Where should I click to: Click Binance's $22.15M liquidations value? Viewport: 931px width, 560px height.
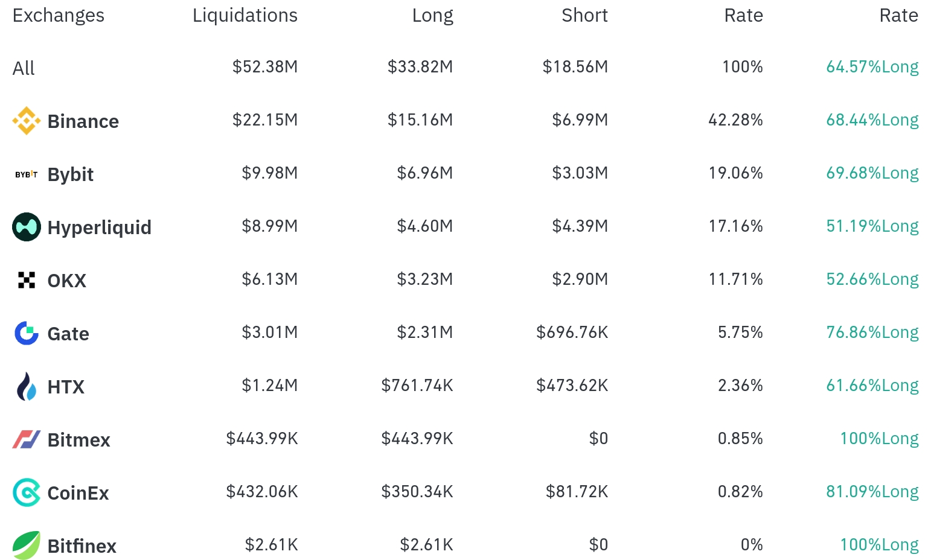tap(265, 119)
